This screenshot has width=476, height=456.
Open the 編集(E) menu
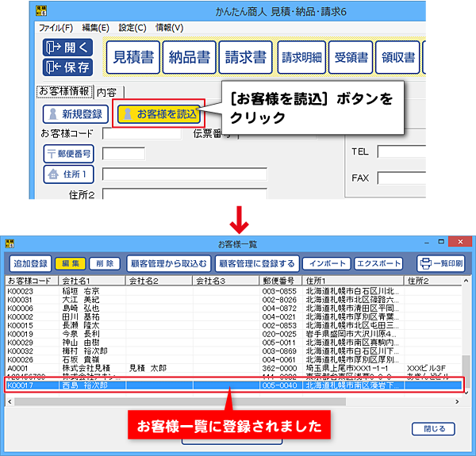[x=96, y=28]
